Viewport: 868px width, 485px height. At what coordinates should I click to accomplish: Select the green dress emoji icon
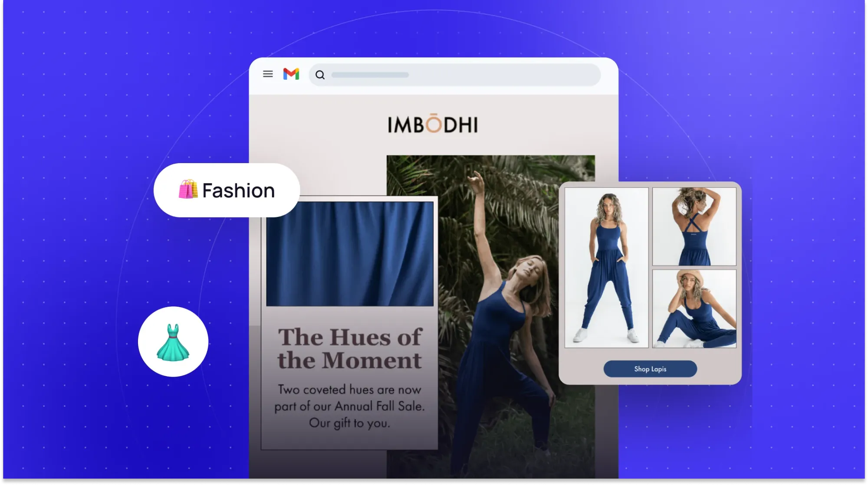pyautogui.click(x=173, y=342)
